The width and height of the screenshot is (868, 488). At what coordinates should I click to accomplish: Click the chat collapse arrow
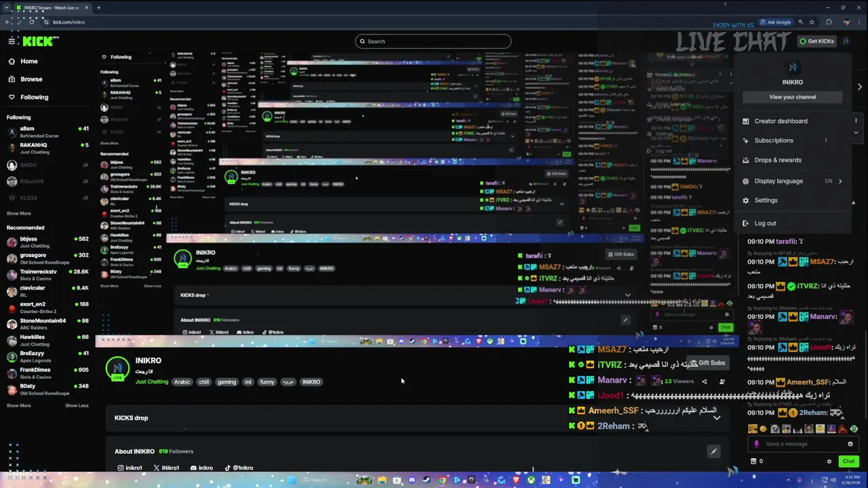(860, 87)
